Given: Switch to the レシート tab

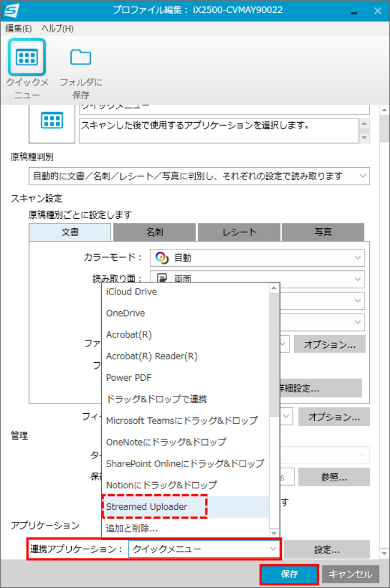Looking at the screenshot, I should 239,232.
